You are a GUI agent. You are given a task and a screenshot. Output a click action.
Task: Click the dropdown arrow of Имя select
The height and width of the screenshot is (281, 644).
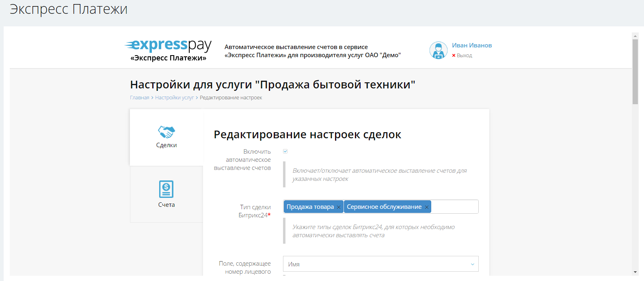click(x=472, y=264)
